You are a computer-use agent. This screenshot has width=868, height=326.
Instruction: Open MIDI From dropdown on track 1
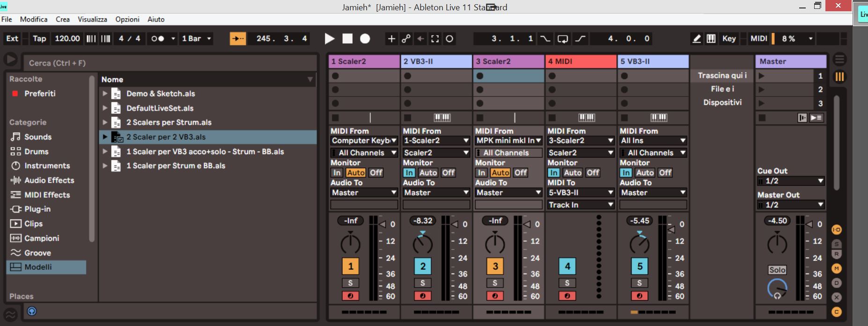(364, 141)
